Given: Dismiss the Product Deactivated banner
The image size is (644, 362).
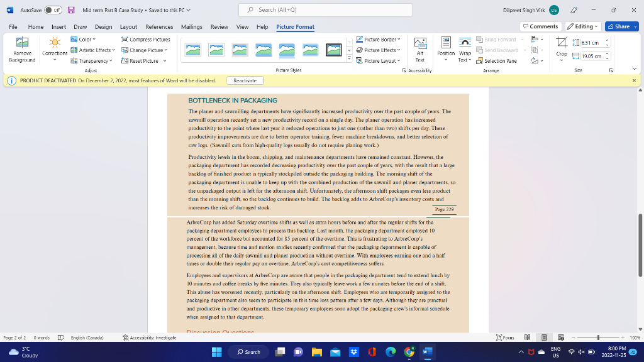Looking at the screenshot, I should pyautogui.click(x=634, y=80).
